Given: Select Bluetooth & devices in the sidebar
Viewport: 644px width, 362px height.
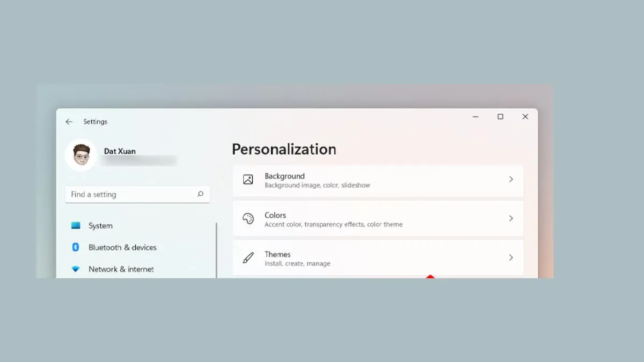Looking at the screenshot, I should pos(122,247).
